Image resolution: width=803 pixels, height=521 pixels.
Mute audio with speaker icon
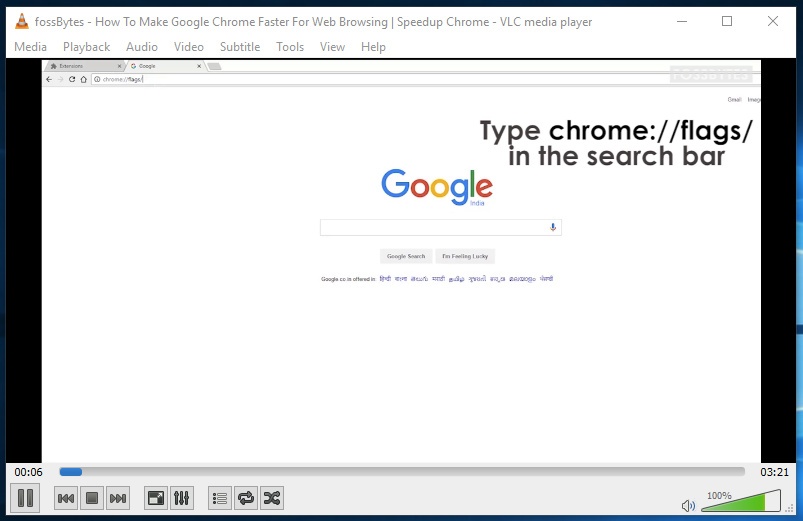pyautogui.click(x=688, y=506)
